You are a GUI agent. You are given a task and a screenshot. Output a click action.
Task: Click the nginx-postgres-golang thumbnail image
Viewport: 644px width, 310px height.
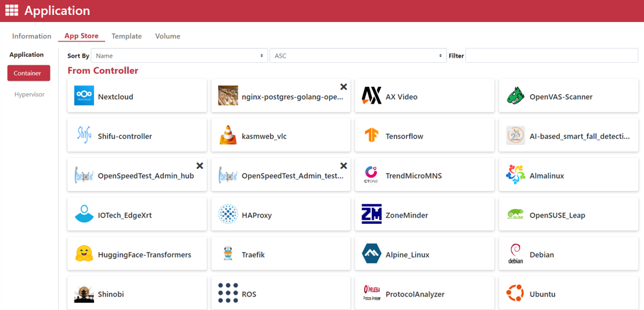pyautogui.click(x=228, y=96)
